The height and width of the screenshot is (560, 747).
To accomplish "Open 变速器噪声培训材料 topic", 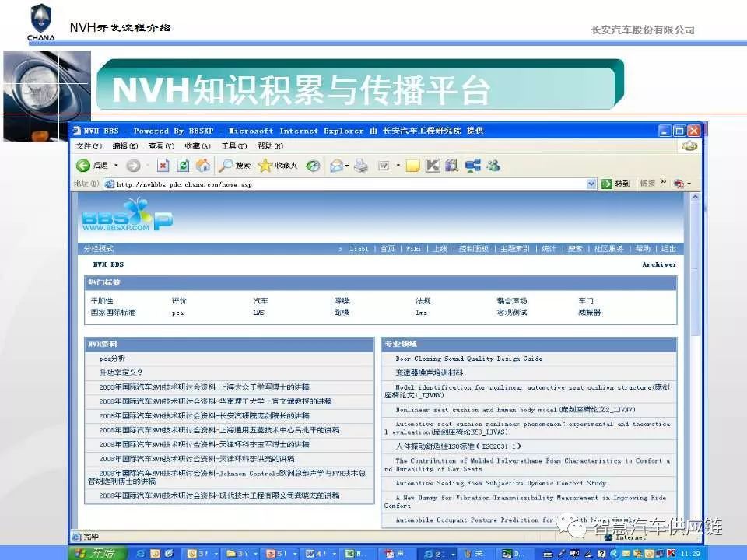I will click(x=430, y=373).
